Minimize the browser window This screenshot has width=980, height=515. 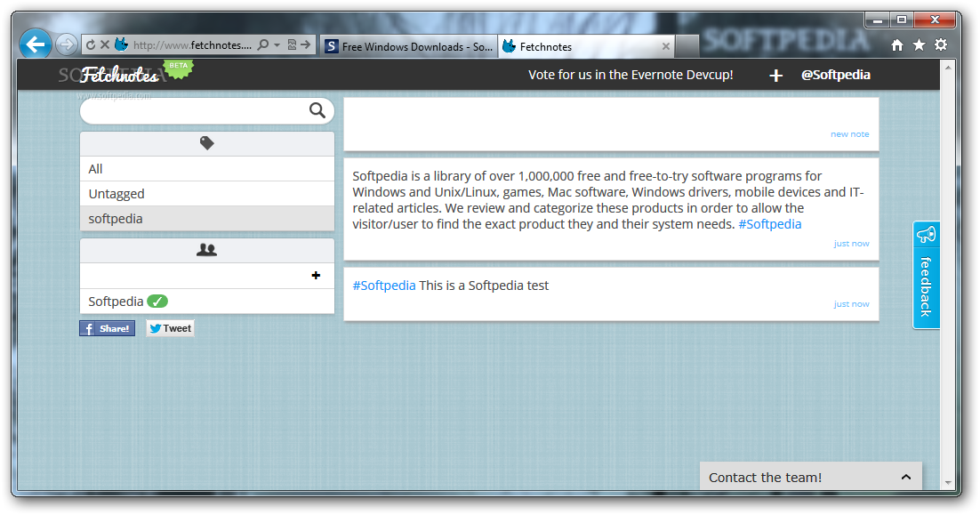[x=878, y=20]
